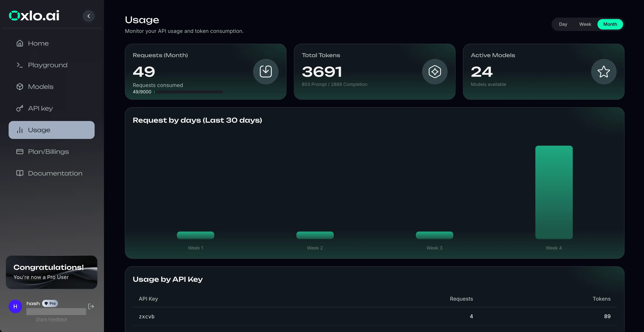Open Plan/Billings via the card icon
The height and width of the screenshot is (332, 644).
pyautogui.click(x=20, y=151)
